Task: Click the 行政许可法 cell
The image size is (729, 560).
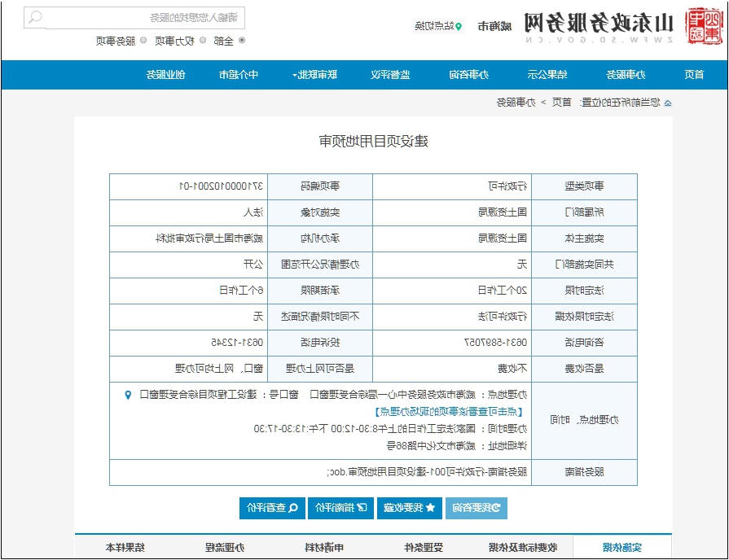Action: coord(452,317)
